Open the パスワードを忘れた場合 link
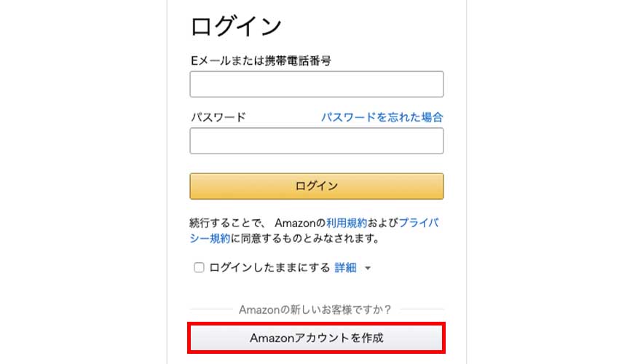Screen dimensions: 619x364 (x=382, y=116)
